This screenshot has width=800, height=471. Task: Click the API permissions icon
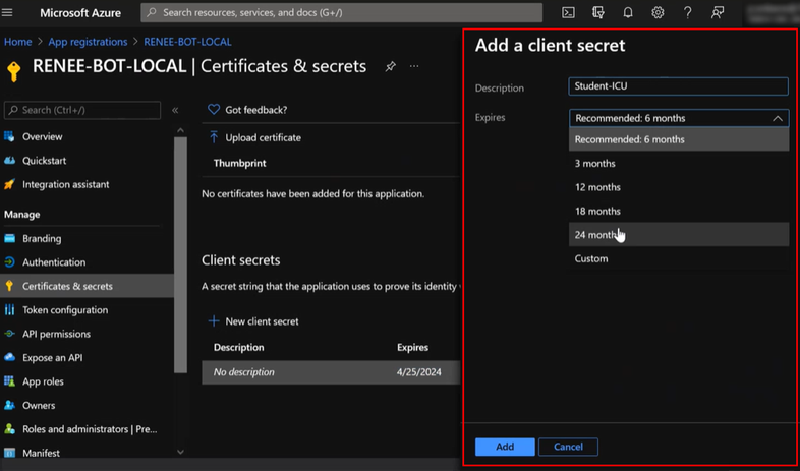coord(9,334)
